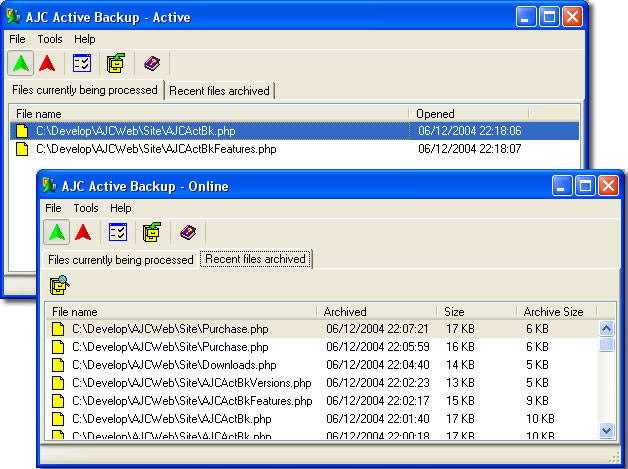Select 'Files currently being processed' tab in Active window
628x469 pixels.
point(85,90)
